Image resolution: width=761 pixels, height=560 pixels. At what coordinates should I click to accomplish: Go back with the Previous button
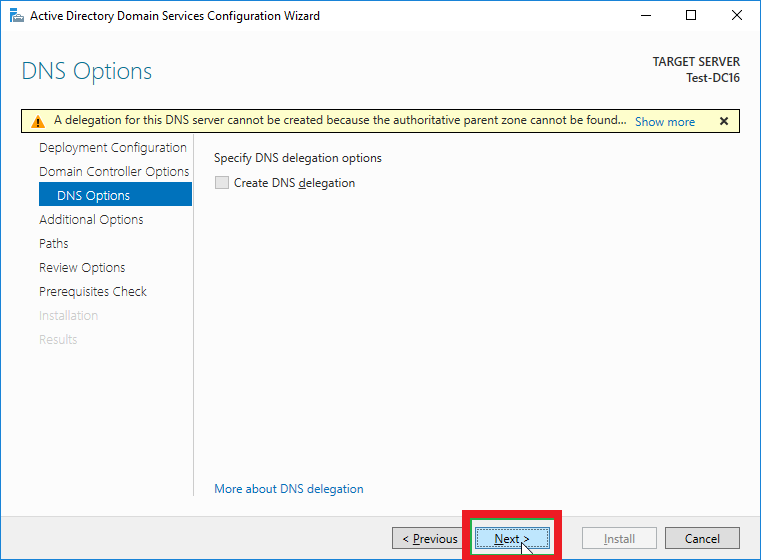click(430, 538)
